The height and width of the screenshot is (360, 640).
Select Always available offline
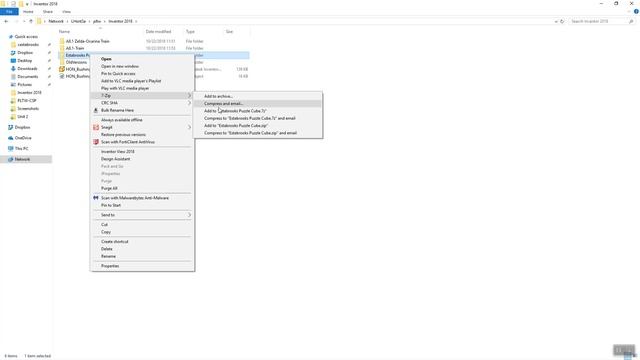pyautogui.click(x=122, y=120)
